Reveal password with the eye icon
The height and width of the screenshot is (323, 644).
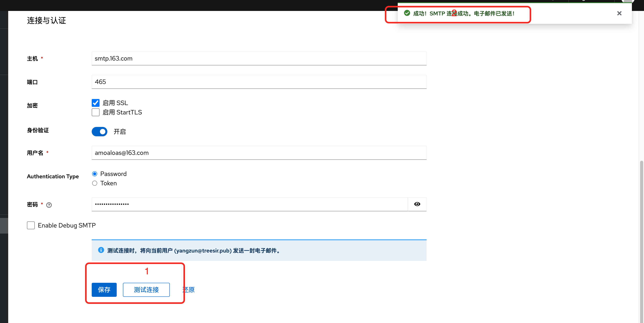coord(417,204)
